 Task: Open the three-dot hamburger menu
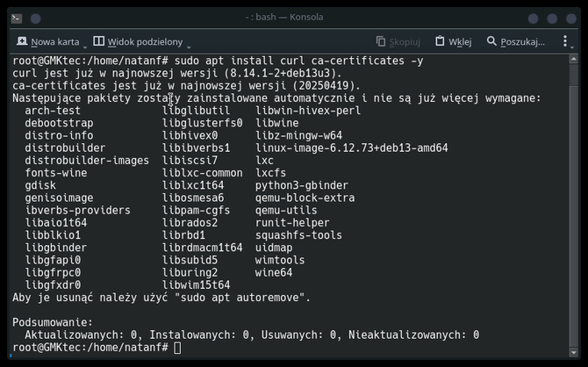pos(565,41)
